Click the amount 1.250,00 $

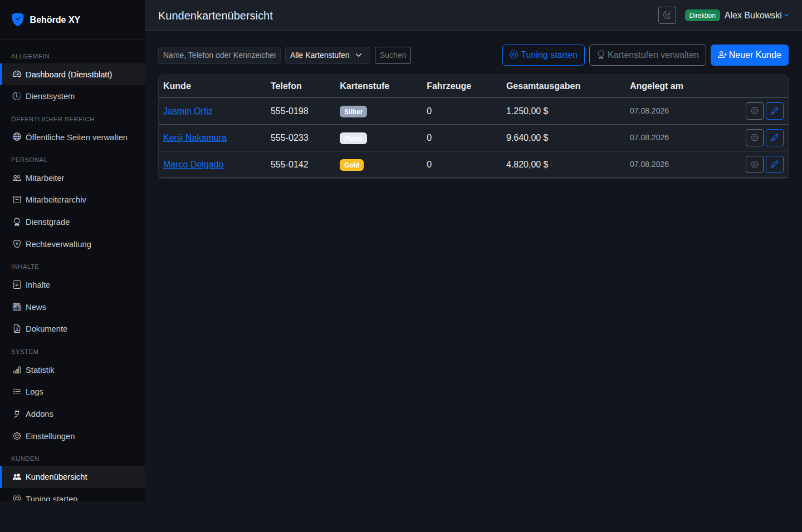pyautogui.click(x=527, y=111)
